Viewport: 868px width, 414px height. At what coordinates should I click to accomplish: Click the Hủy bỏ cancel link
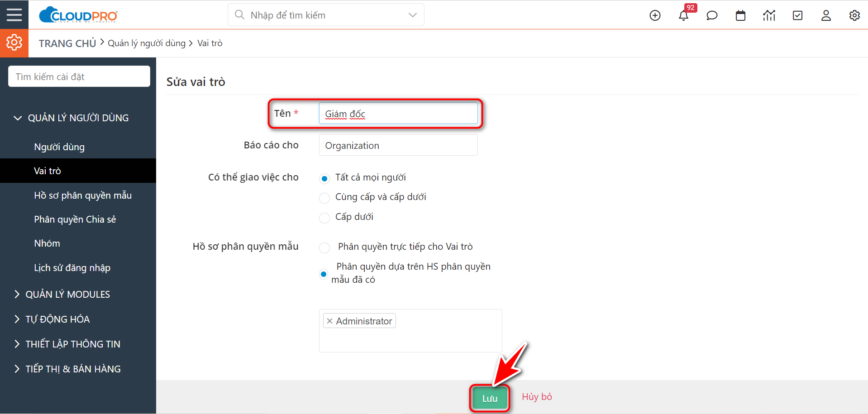pos(537,397)
